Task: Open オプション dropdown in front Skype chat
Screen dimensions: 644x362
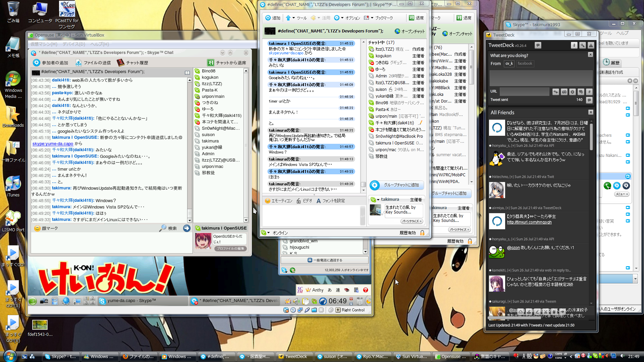Action: click(x=347, y=18)
